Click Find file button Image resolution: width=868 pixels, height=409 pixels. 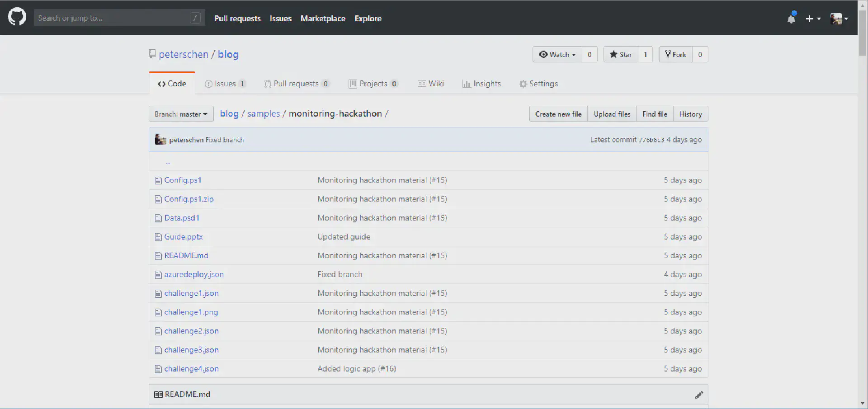tap(655, 114)
